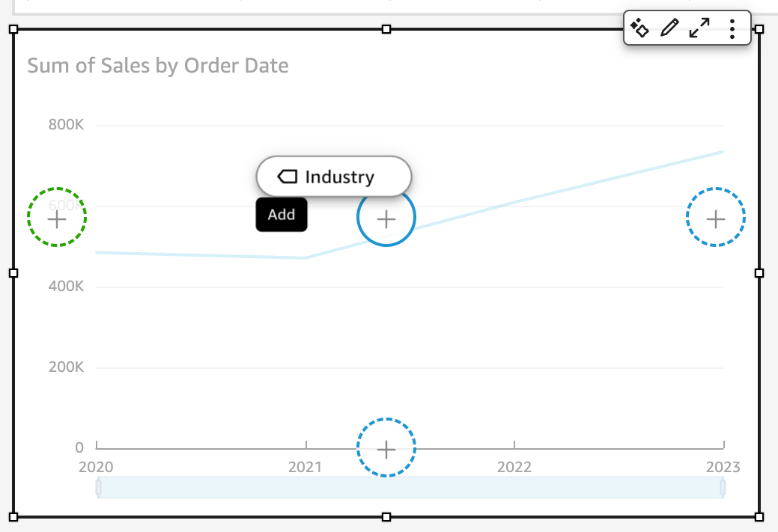Open the three-dot options menu
The width and height of the screenshot is (778, 532).
pyautogui.click(x=731, y=28)
